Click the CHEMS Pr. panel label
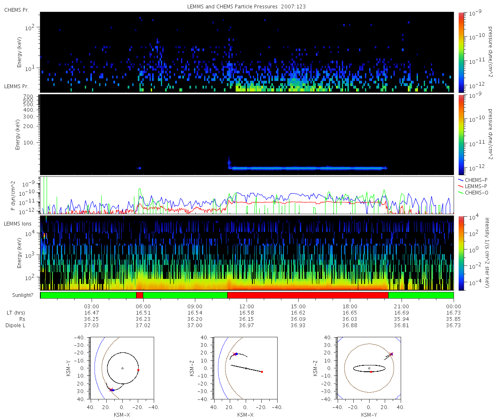 16,10
